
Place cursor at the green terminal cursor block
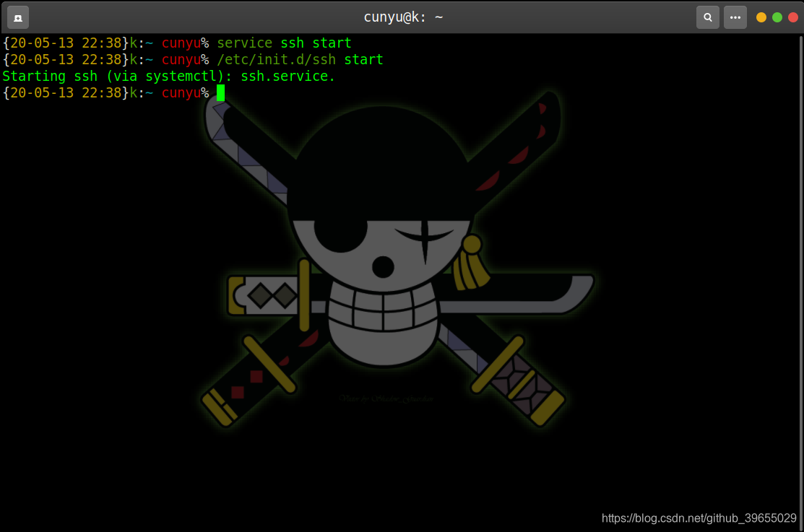tap(220, 92)
